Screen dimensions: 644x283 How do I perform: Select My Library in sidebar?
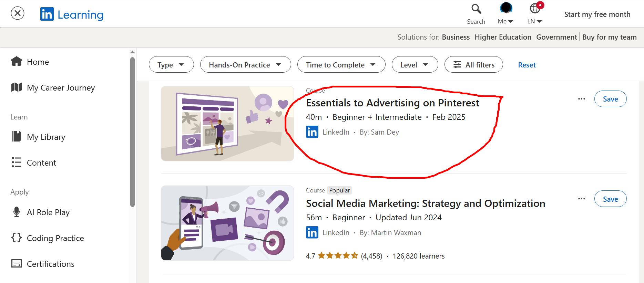[46, 137]
